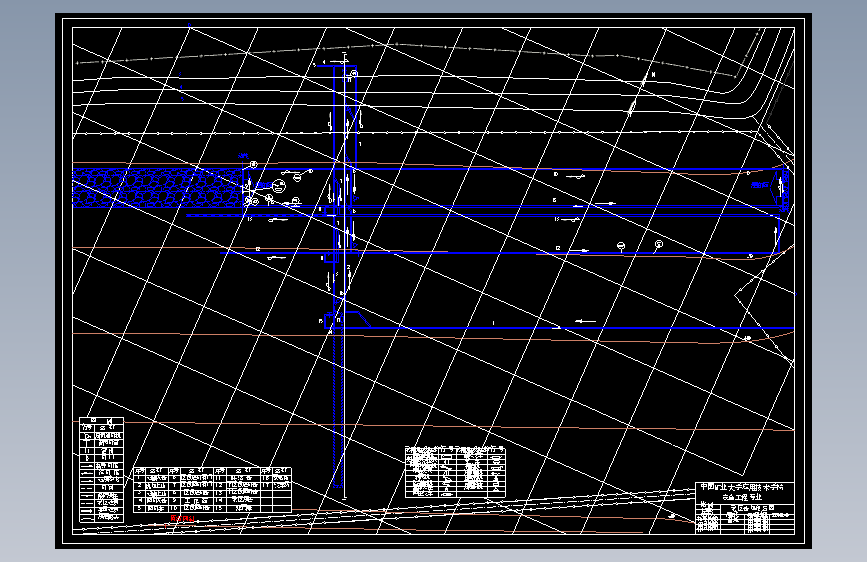Click the red text label below numbered table
This screenshot has width=867, height=562.
182,519
